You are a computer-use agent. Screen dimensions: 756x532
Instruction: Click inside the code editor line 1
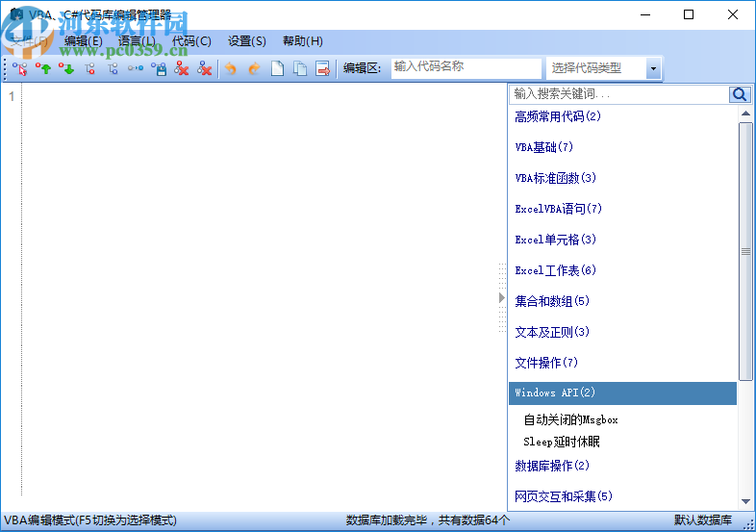(x=265, y=96)
